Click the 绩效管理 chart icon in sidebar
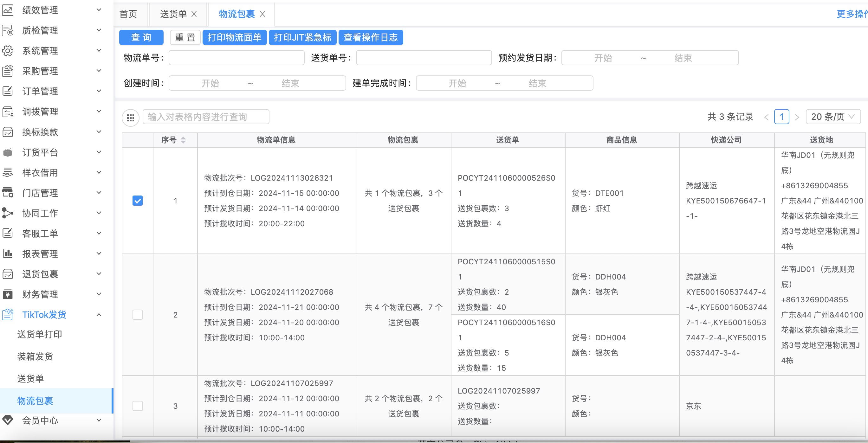Image resolution: width=868 pixels, height=443 pixels. coord(8,10)
